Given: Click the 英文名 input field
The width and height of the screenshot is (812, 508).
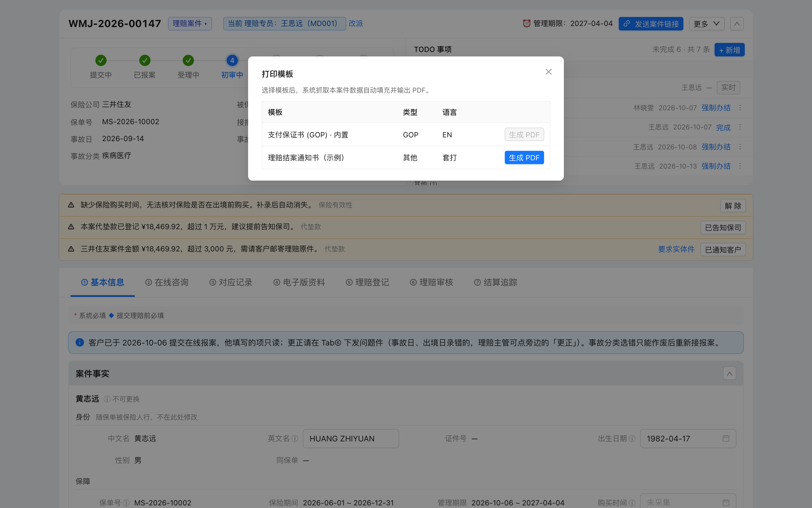Looking at the screenshot, I should click(351, 439).
